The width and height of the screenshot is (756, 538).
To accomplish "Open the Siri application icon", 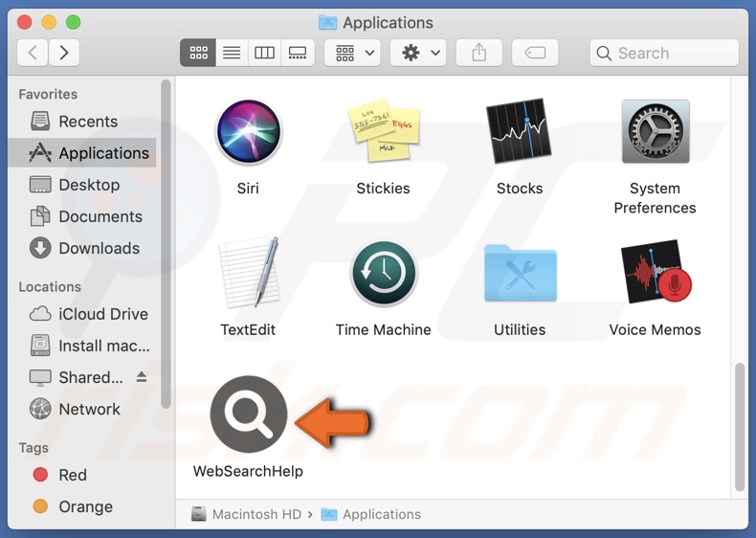I will pos(248,131).
